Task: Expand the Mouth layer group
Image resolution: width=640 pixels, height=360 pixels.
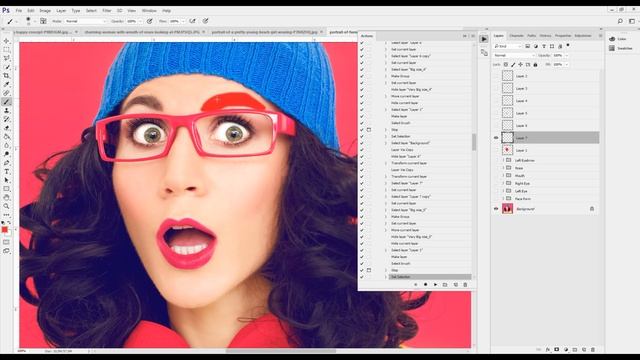Action: (503, 176)
